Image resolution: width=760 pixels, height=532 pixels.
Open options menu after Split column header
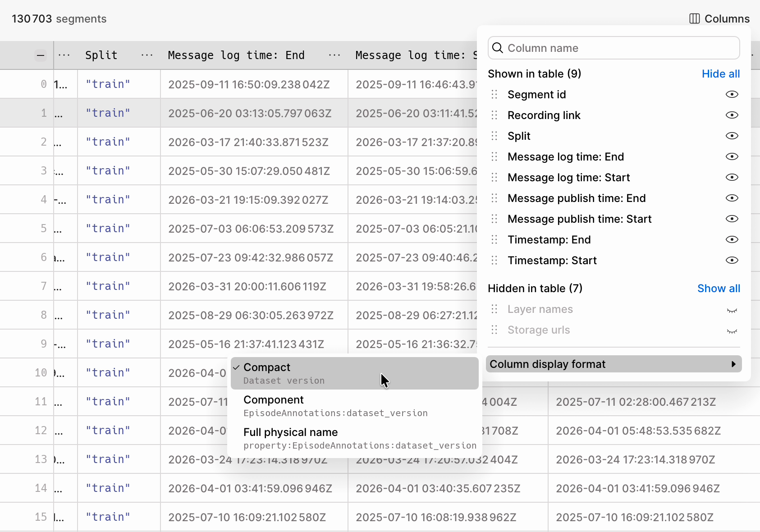147,55
